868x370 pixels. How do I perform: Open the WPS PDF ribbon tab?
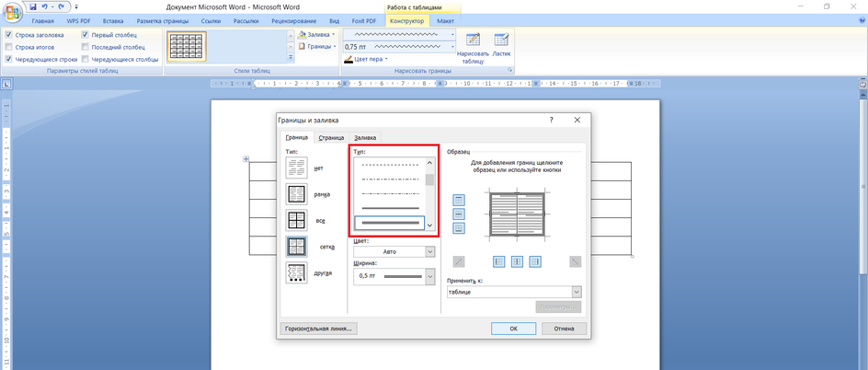(80, 21)
